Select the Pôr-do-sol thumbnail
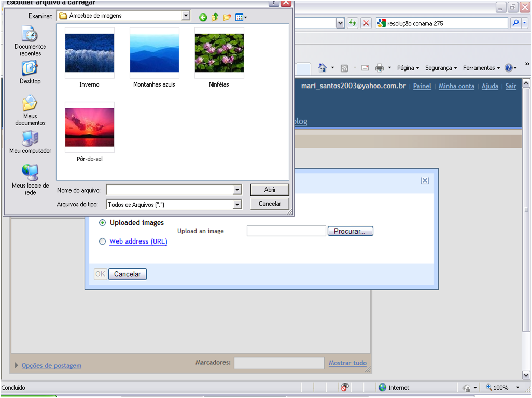 90,127
